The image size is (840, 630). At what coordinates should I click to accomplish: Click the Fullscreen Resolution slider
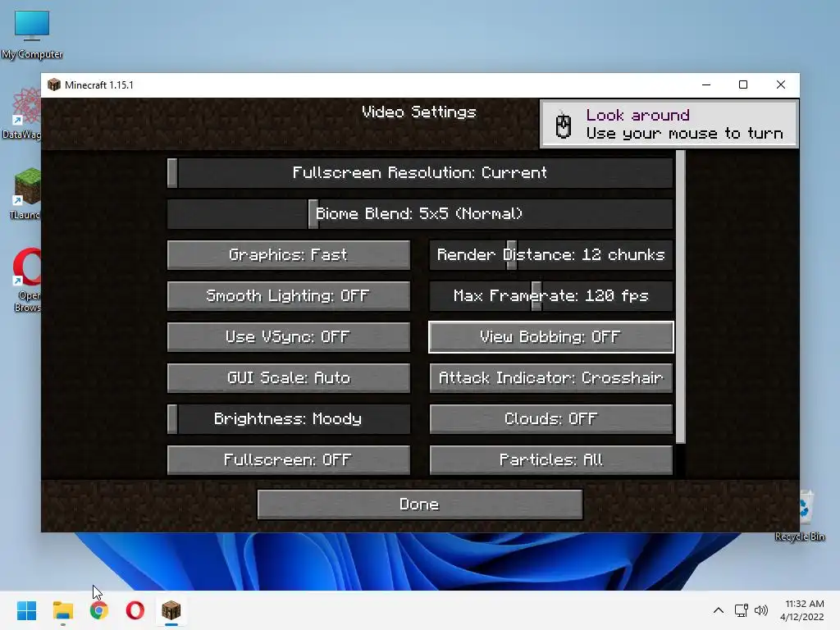[420, 172]
